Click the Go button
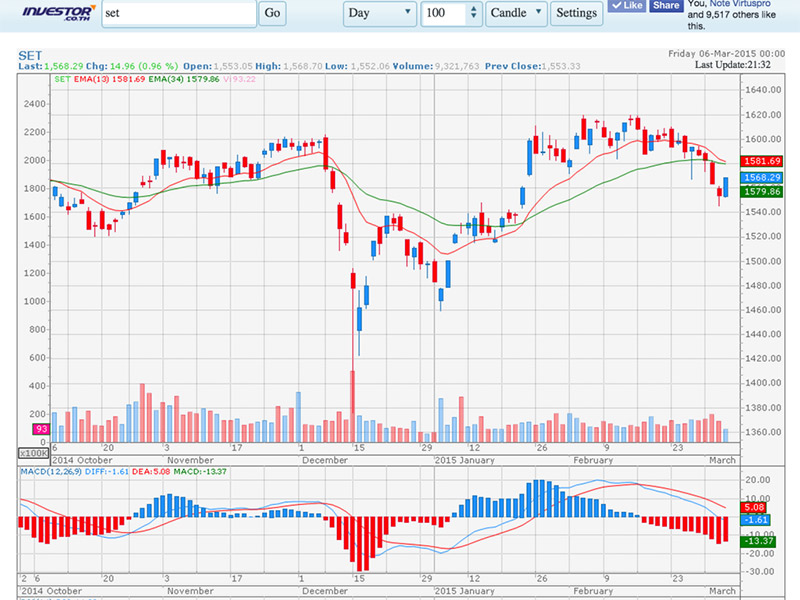 272,13
